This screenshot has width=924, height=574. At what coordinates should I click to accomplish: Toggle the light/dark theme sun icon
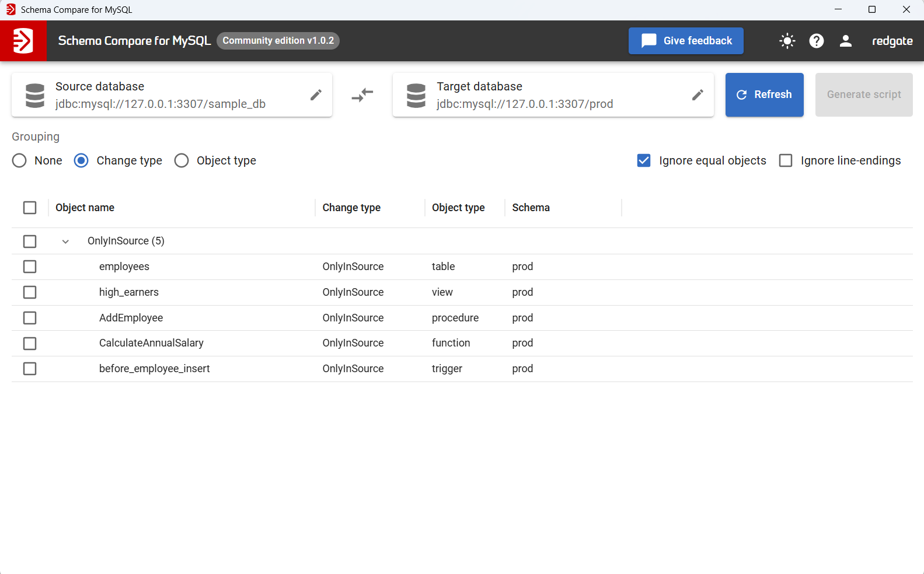[x=787, y=41]
